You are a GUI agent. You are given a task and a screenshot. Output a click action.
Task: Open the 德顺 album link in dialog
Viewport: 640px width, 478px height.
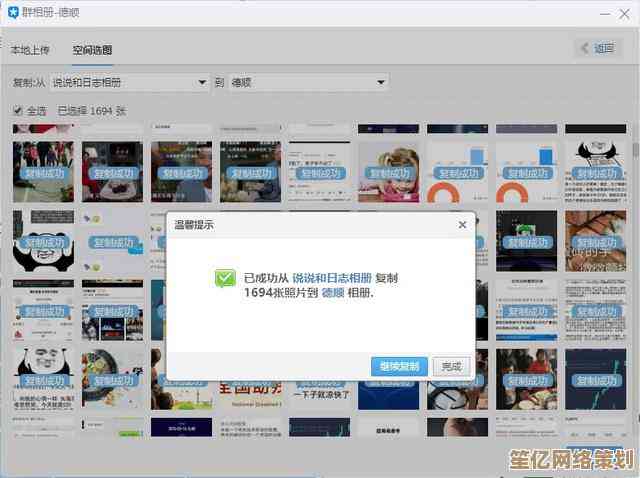[333, 294]
